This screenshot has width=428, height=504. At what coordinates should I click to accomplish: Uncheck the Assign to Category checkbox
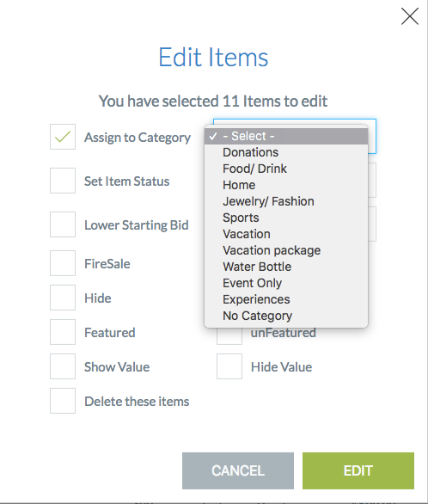pyautogui.click(x=63, y=137)
